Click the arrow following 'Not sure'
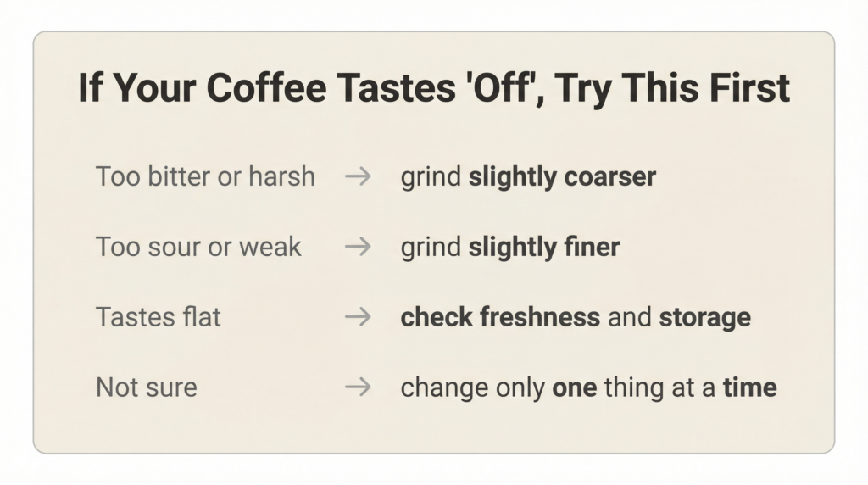Image resolution: width=868 pixels, height=485 pixels. (358, 387)
